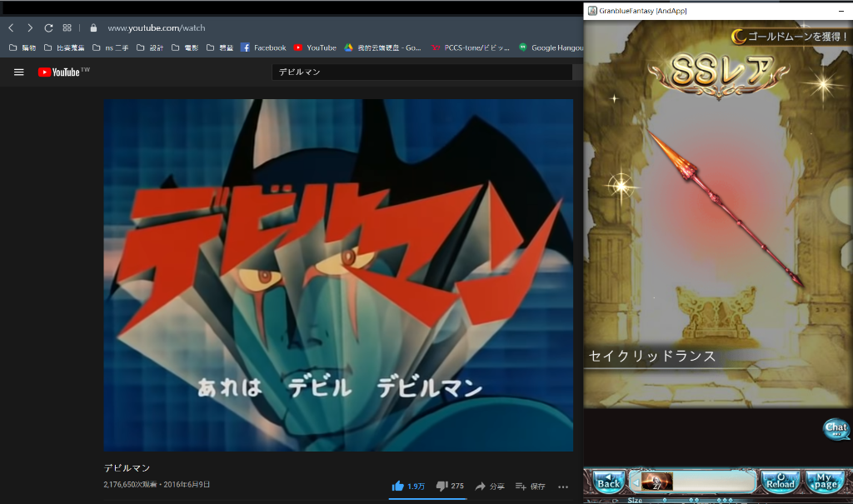The image size is (853, 504).
Task: Click the 2,176,650 view count text
Action: click(131, 484)
